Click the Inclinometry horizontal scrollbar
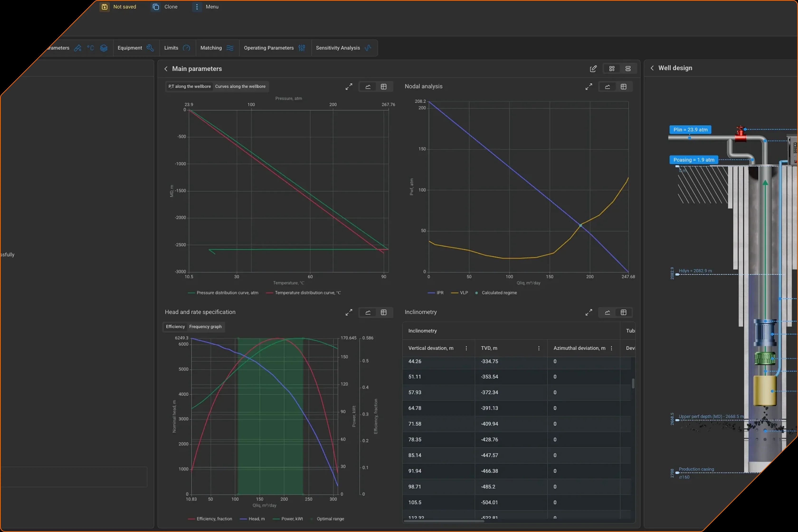 pos(443,521)
